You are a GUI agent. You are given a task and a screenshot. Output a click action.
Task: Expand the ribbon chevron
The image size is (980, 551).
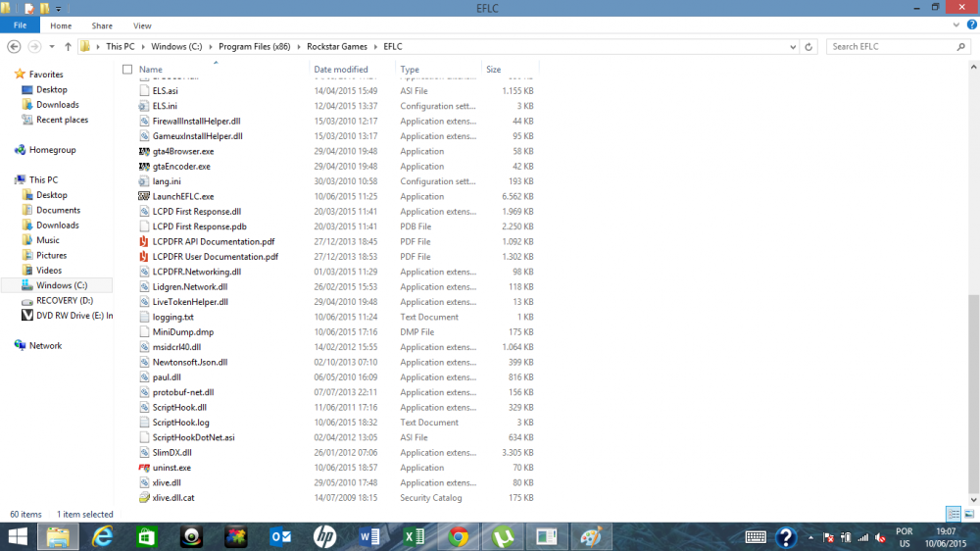pos(956,25)
